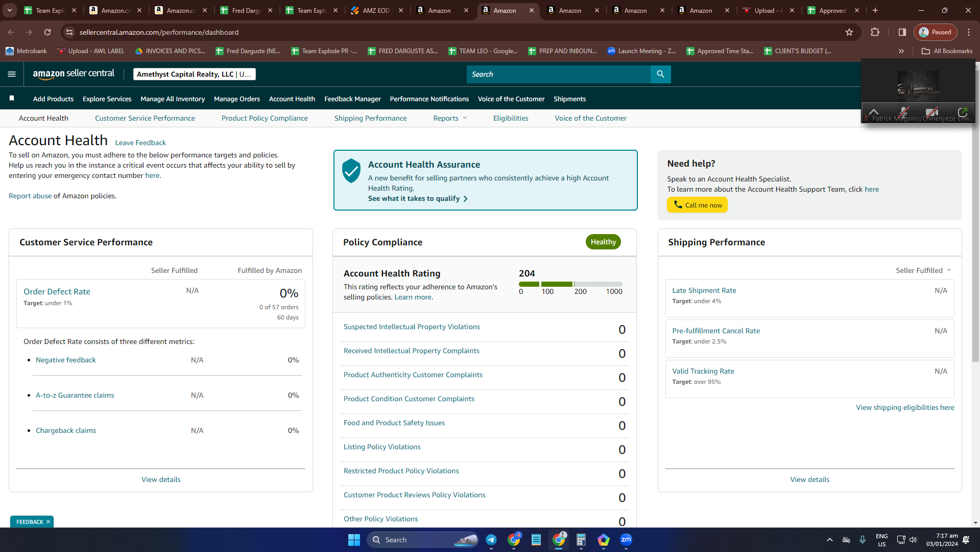Open the All Bookmarks folder

pos(947,51)
